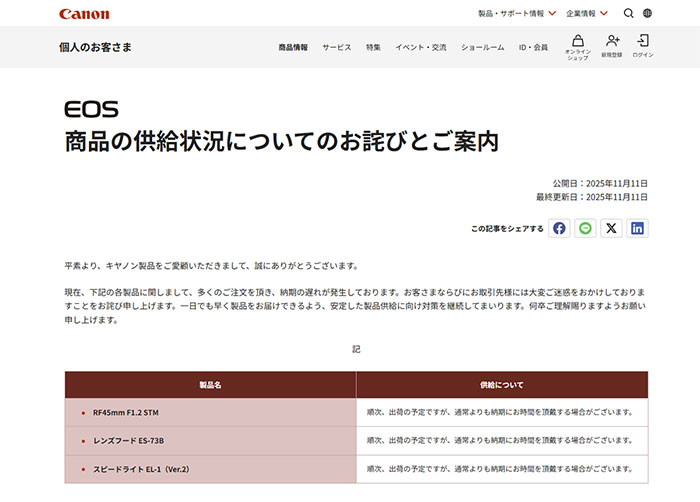Expand 製品・サポート情報 dropdown
700x502 pixels.
pyautogui.click(x=517, y=13)
